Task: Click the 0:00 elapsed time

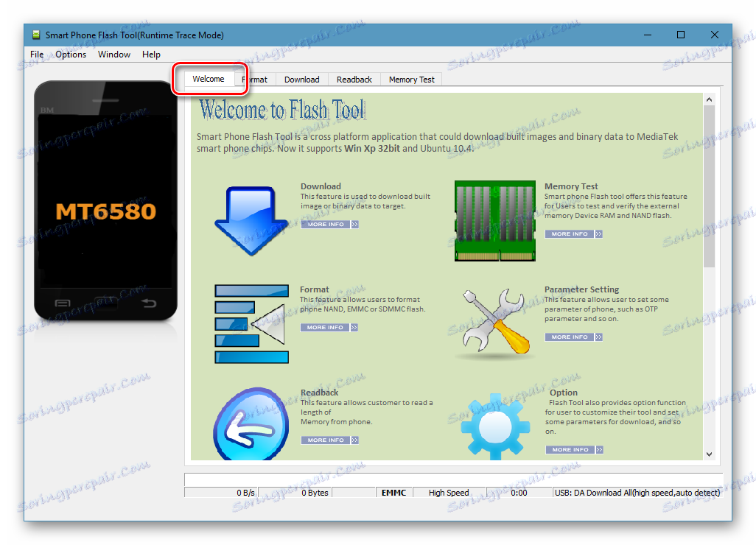Action: (519, 493)
